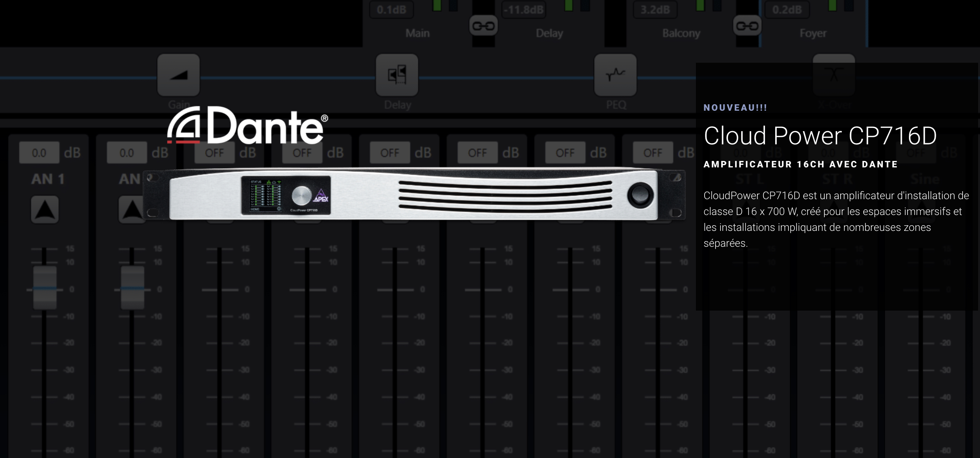Image resolution: width=980 pixels, height=458 pixels.
Task: Open the Delay processing block icon
Action: pos(397,75)
